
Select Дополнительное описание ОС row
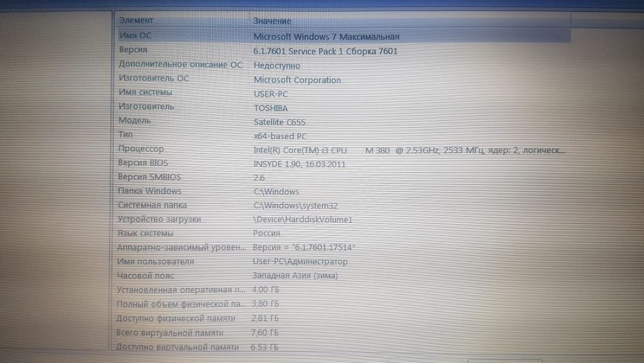point(181,64)
